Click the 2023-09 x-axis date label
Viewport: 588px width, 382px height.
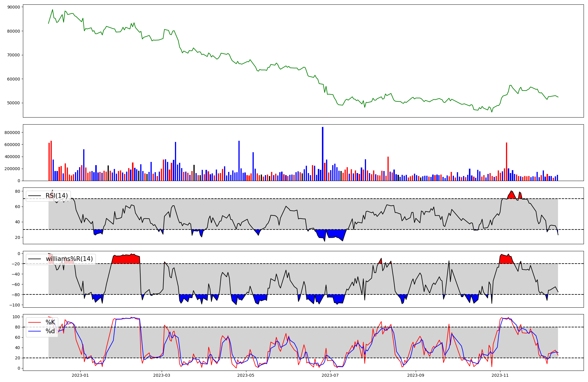tap(416, 375)
